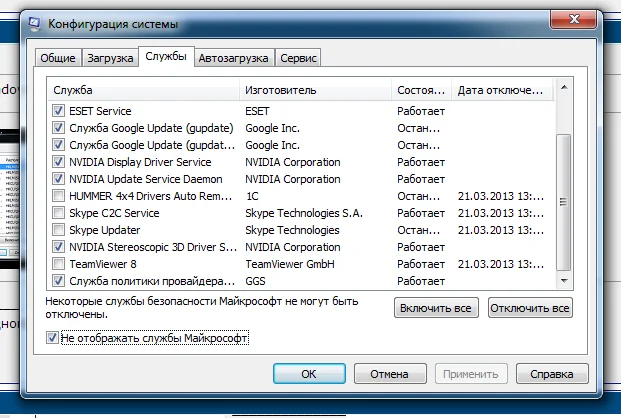Screen dimensions: 621x418
Task: Click the TeamViewer GmbH manufacturer cell
Action: point(290,264)
